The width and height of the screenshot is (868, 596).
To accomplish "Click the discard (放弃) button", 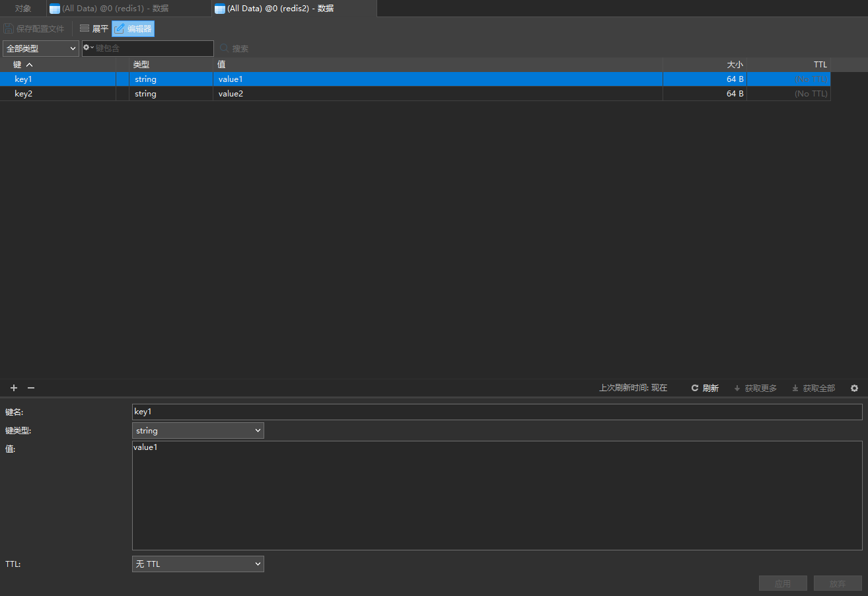I will tap(837, 583).
